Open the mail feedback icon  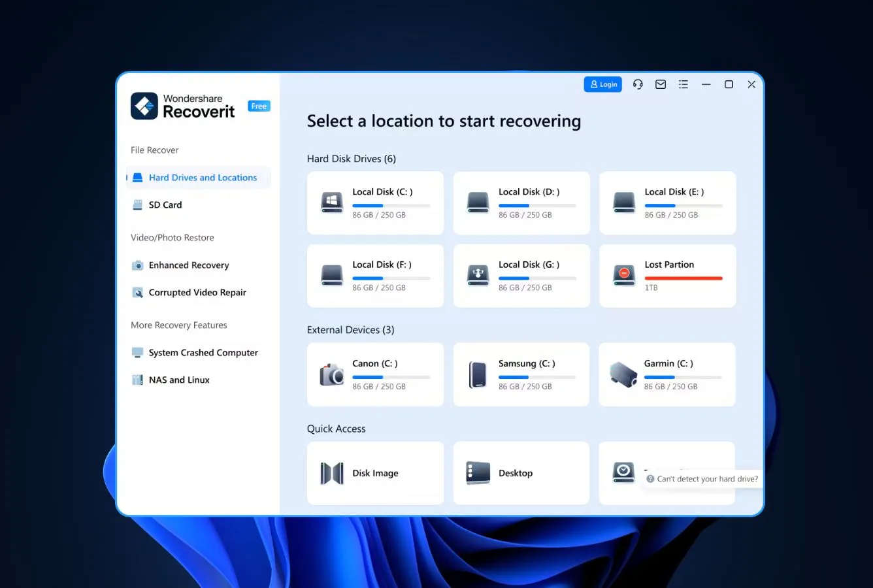tap(661, 84)
